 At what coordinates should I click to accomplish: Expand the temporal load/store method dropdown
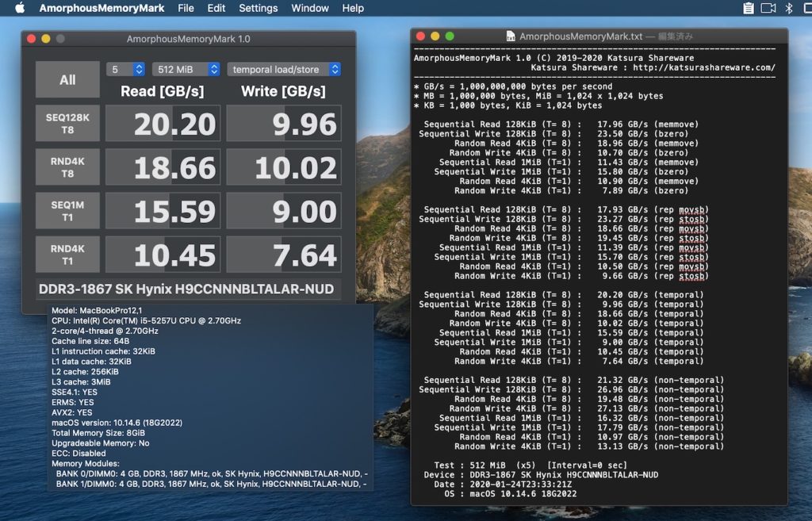click(284, 70)
